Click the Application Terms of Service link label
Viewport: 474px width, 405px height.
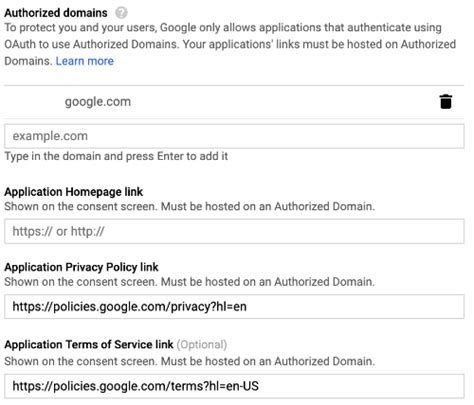coord(89,345)
